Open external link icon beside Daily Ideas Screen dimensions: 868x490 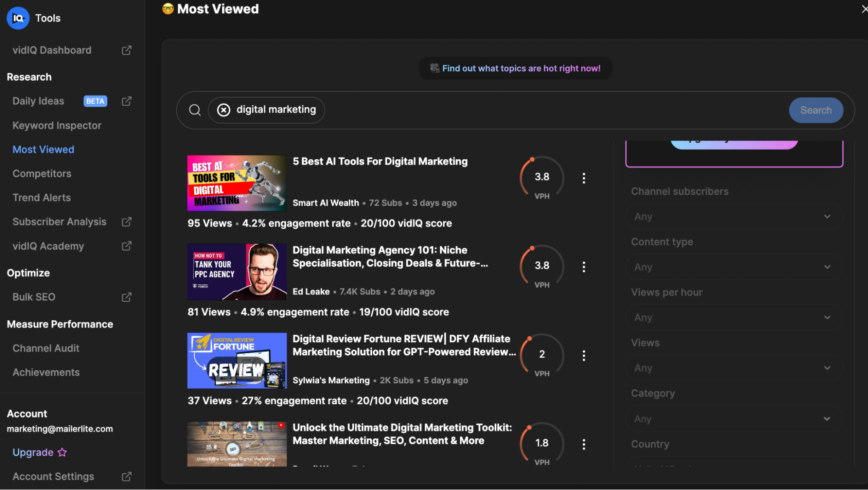pos(126,101)
